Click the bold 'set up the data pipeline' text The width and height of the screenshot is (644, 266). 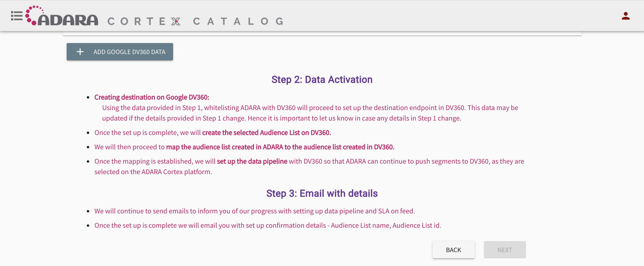[252, 161]
